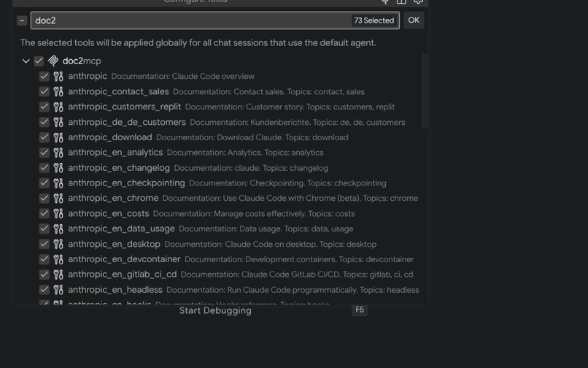The image size is (588, 368).
Task: Click the tool icon for anthropic_en_headless
Action: coord(58,290)
